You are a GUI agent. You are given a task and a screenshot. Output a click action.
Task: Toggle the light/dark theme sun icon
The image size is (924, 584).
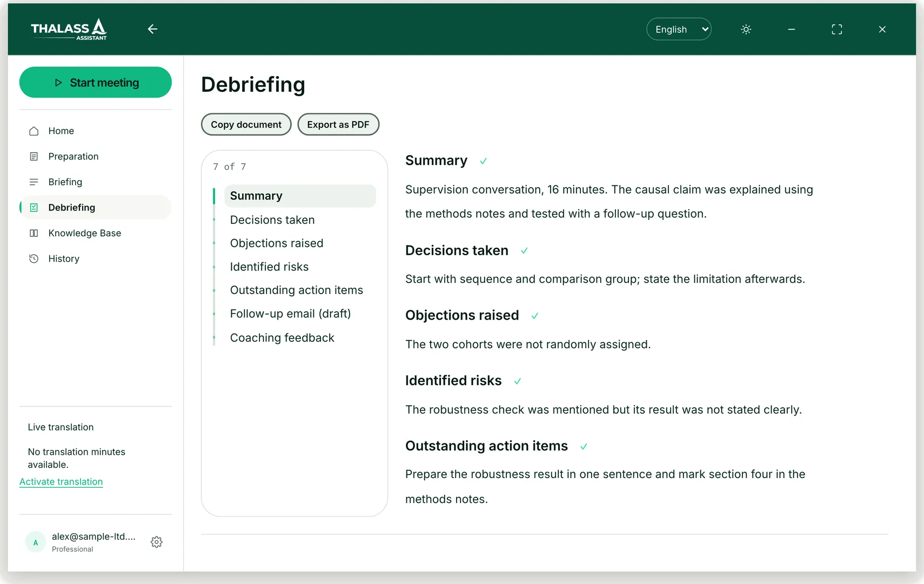coord(746,29)
